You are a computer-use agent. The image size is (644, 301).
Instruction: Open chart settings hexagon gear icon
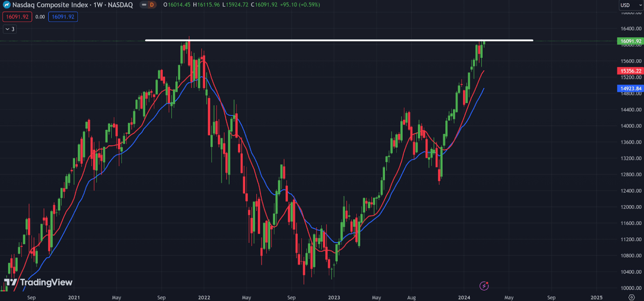point(631,297)
